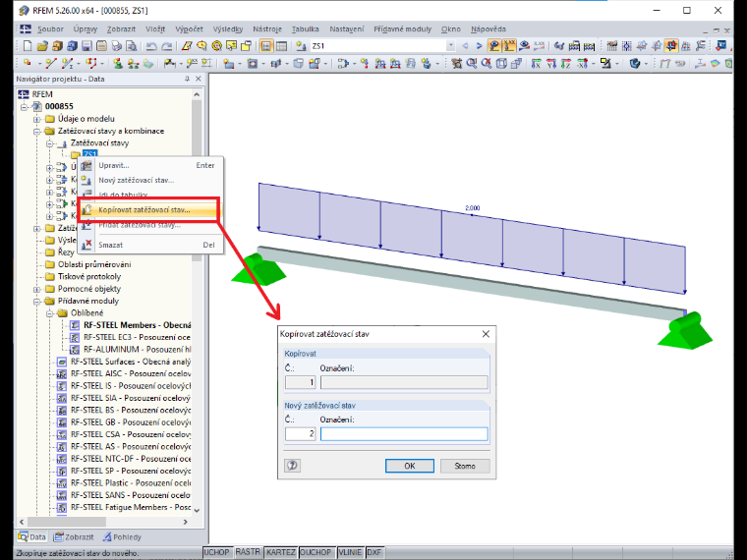Screen dimensions: 747x560
Task: Collapse Zatěžovací stavy a kombinace folder
Action: [x=36, y=131]
